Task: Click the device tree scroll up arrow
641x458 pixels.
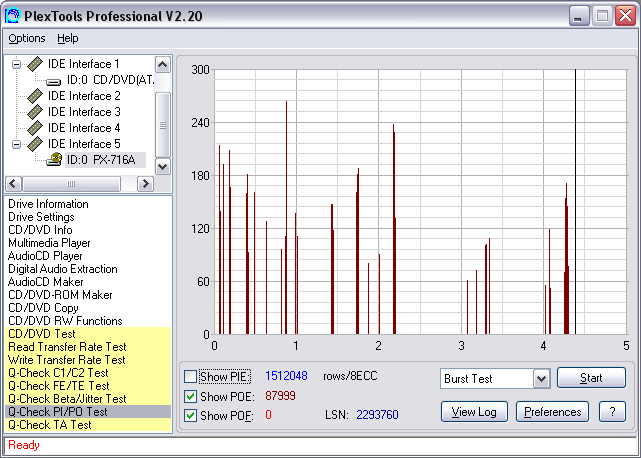Action: (x=163, y=65)
